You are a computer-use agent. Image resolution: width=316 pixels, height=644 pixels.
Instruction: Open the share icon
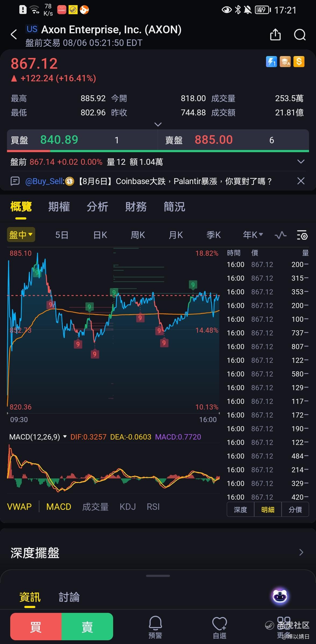coord(275,35)
